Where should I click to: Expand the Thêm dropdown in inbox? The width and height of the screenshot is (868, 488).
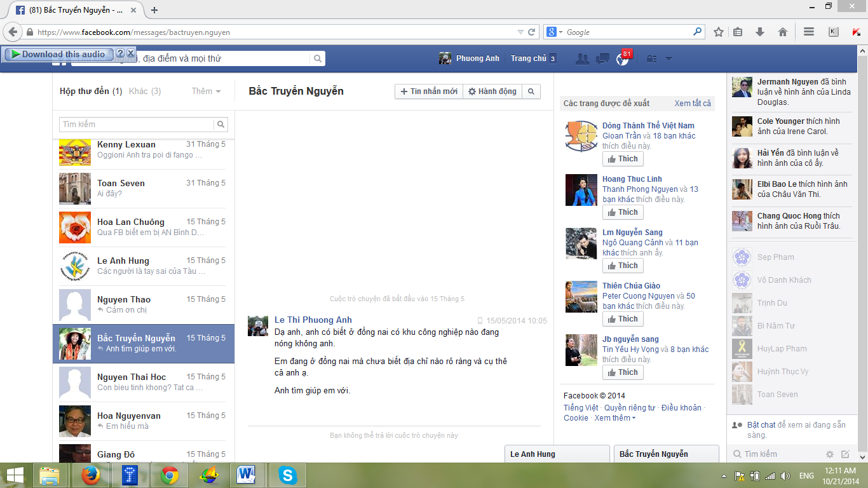click(207, 91)
